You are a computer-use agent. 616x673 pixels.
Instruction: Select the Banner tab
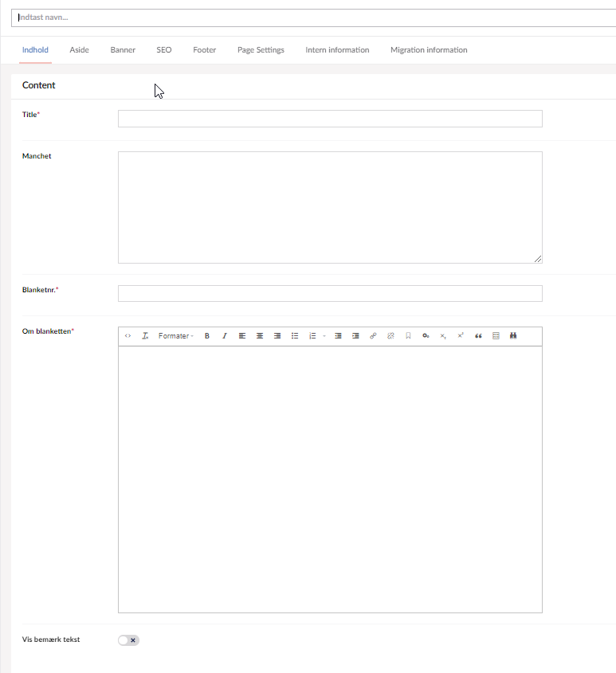pos(123,50)
